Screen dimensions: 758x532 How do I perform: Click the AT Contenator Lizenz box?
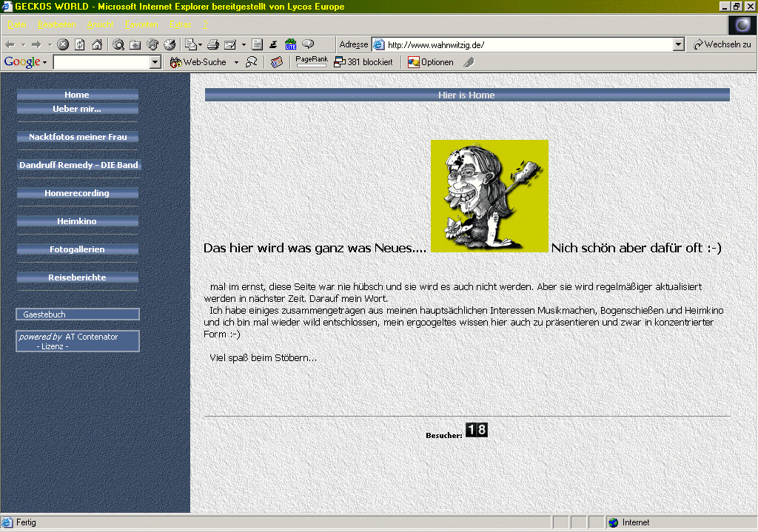(78, 341)
